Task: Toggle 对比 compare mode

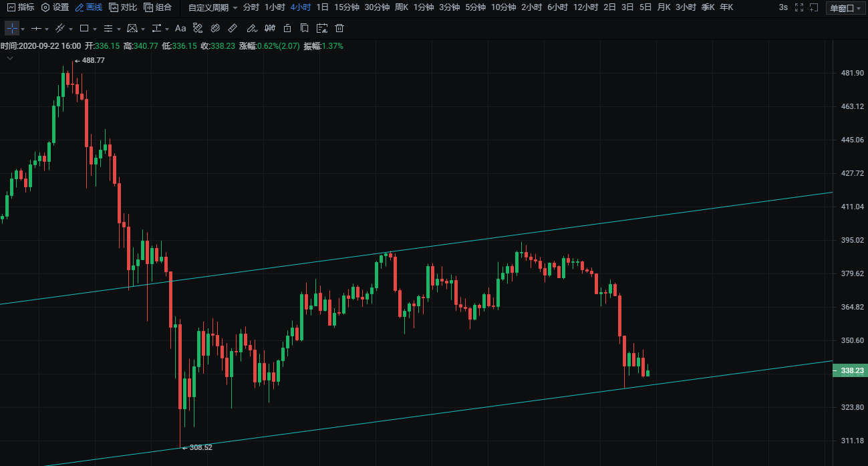Action: (123, 7)
